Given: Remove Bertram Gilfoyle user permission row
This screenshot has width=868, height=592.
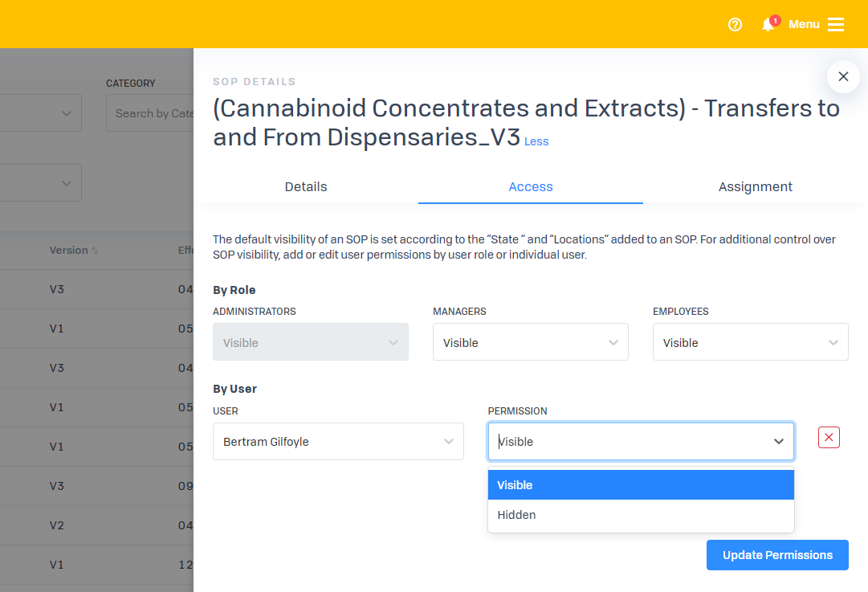Looking at the screenshot, I should point(829,438).
